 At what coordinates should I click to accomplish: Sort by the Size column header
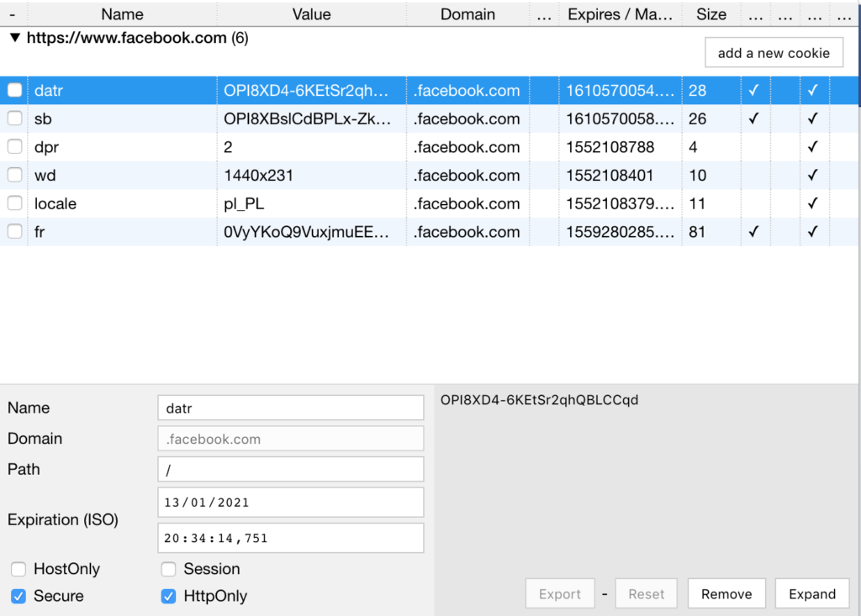(711, 14)
